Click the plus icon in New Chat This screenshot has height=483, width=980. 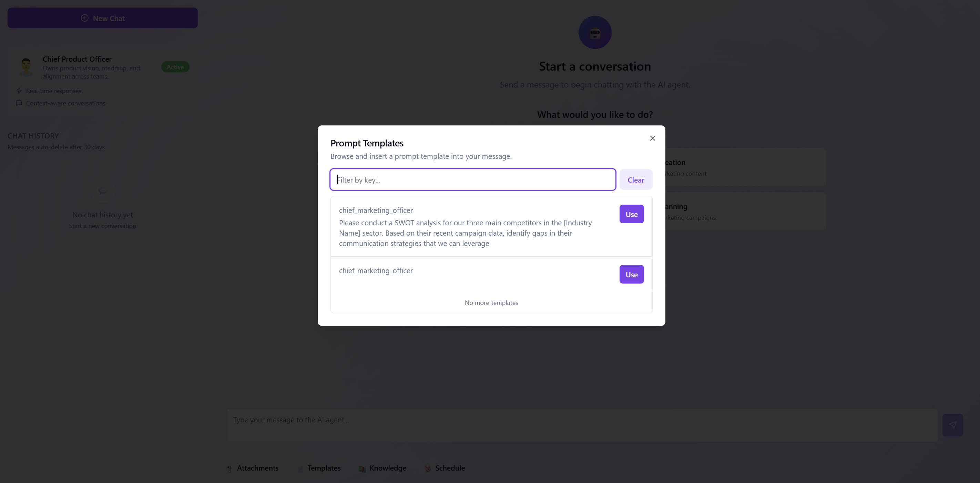tap(85, 18)
